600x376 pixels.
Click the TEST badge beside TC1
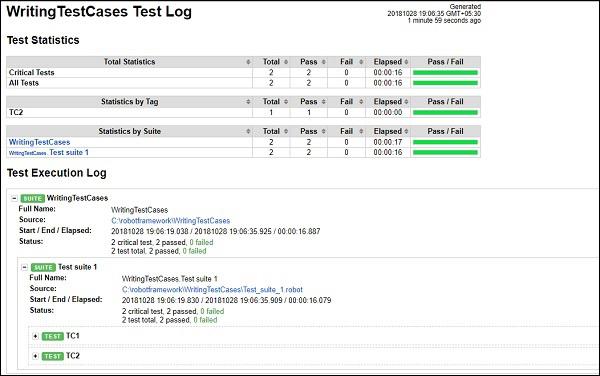pyautogui.click(x=52, y=336)
